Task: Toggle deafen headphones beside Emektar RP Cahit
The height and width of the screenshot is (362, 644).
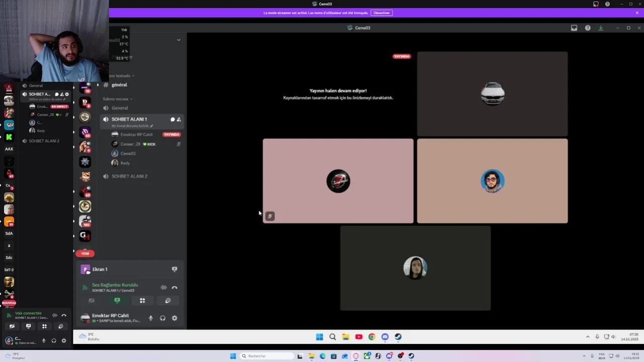Action: [163, 318]
